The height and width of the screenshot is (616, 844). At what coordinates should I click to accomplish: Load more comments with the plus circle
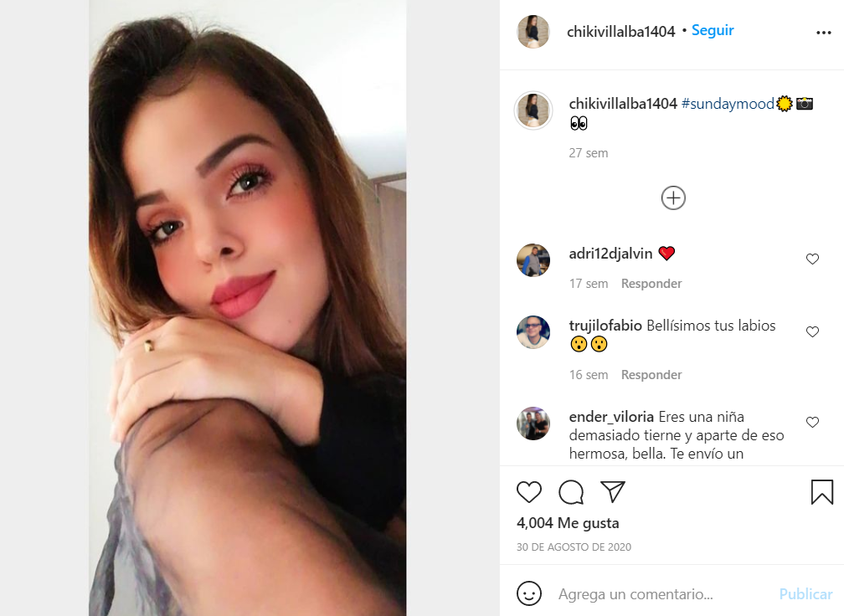tap(673, 198)
